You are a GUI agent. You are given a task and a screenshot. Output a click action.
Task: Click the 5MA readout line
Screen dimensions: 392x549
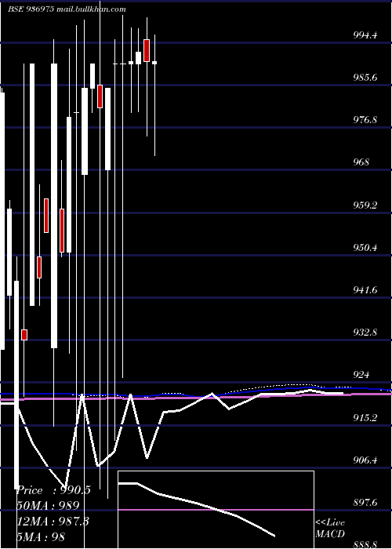point(41,536)
